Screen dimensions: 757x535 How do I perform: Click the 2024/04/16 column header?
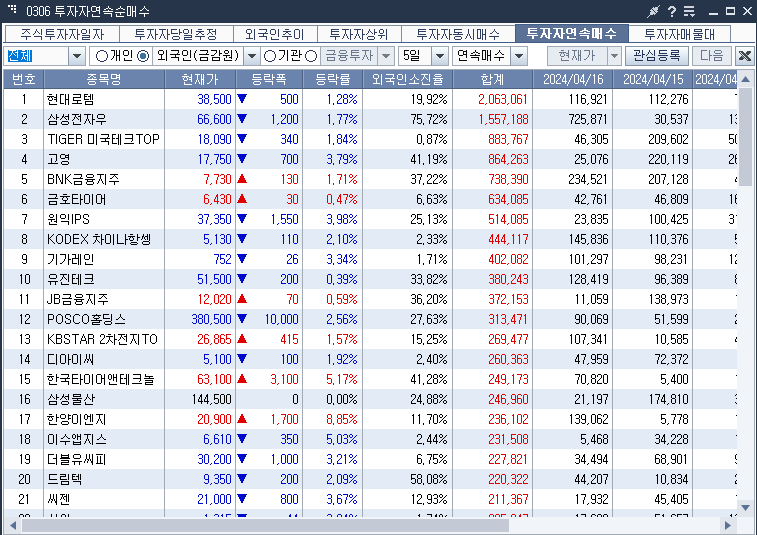point(573,79)
